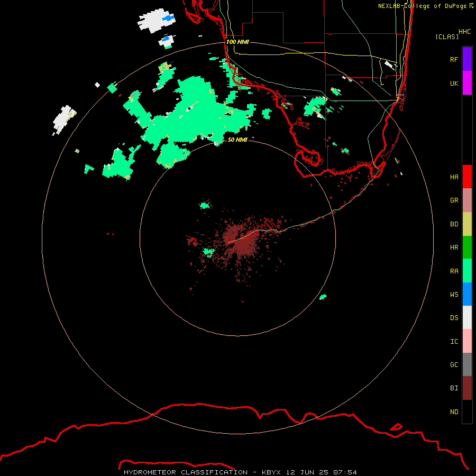The width and height of the screenshot is (476, 476).
Task: Click the RF legend label
Action: [x=454, y=59]
